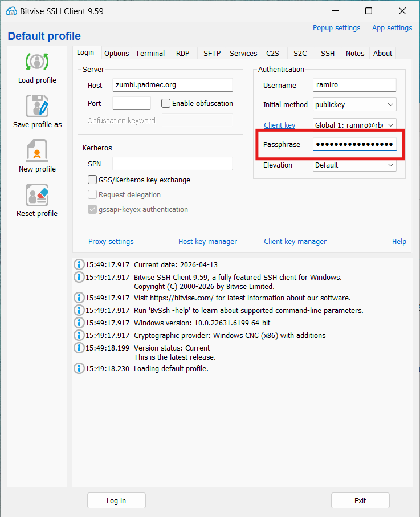Enable the obfuscation checkbox

coord(166,103)
